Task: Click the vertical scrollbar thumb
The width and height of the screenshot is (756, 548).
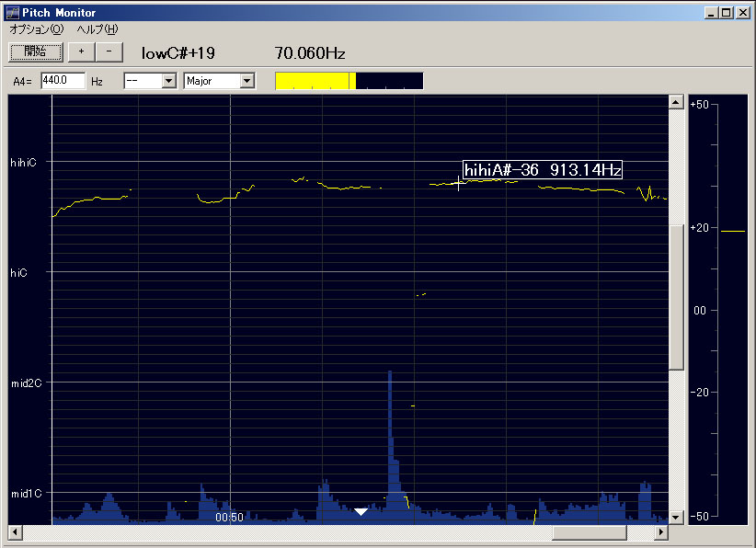Action: point(677,297)
